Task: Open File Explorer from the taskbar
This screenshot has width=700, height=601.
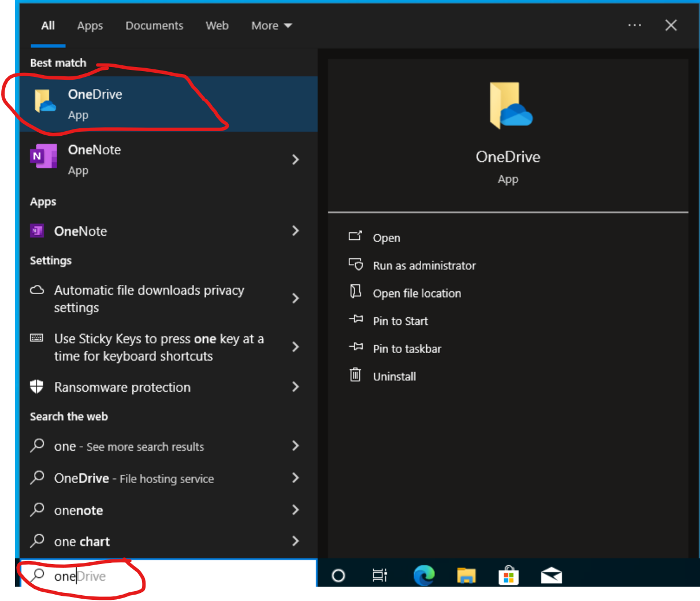Action: pos(466,576)
